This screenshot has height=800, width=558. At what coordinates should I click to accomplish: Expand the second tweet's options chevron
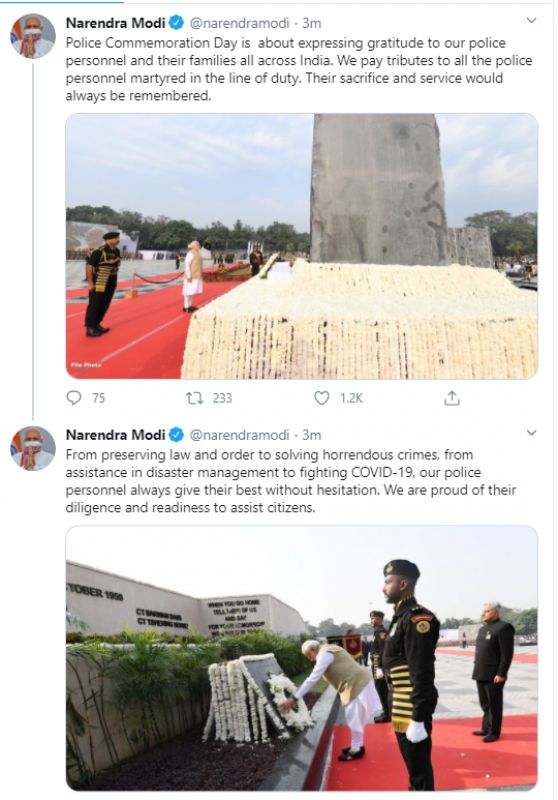pos(531,433)
